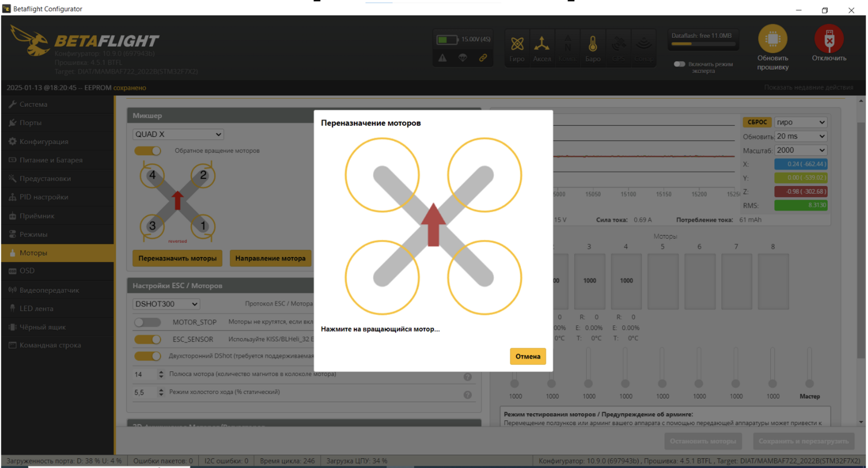868x468 pixels.
Task: Toggle Обратное вращение моторов switch
Action: click(148, 151)
